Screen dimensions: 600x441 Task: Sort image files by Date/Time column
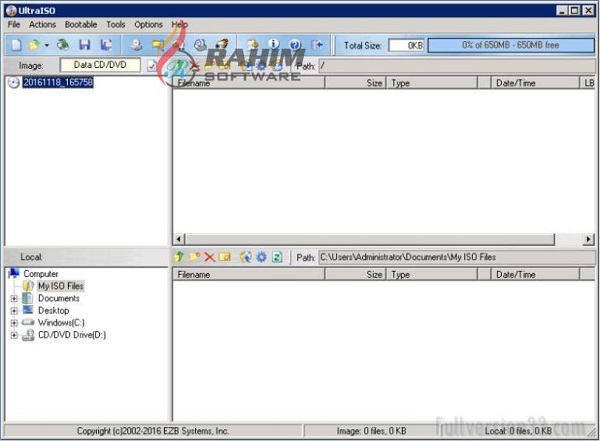pyautogui.click(x=535, y=83)
